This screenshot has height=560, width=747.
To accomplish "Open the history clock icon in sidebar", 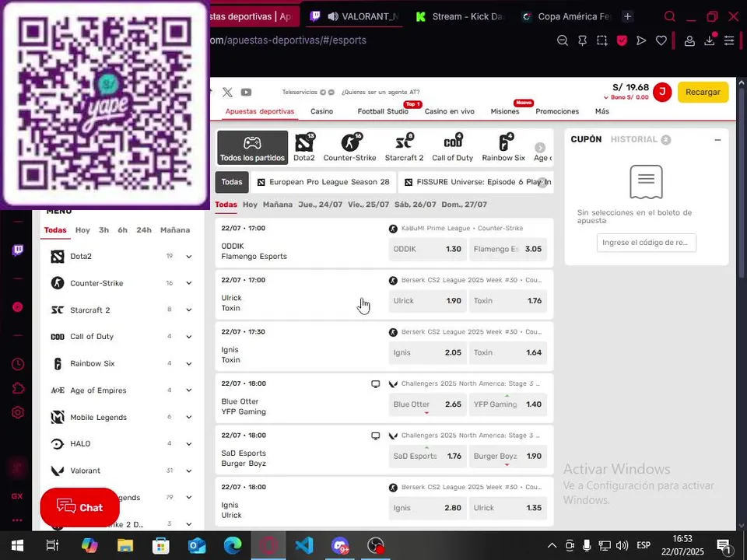I will [18, 364].
